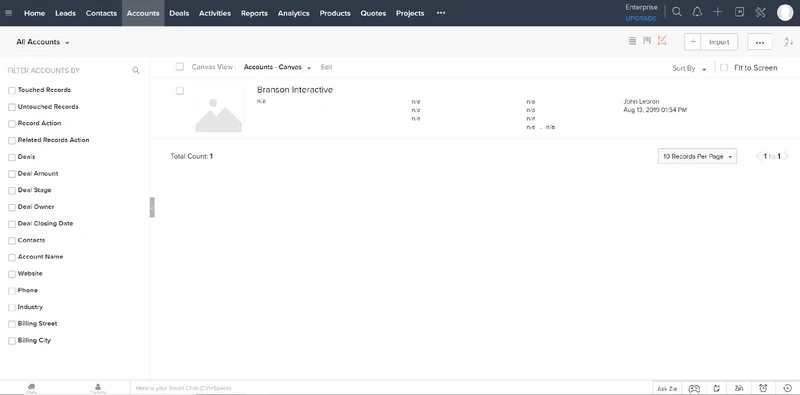Screen dimensions: 800x395
Task: Click the quick-create plus icon in top bar
Action: 718,12
